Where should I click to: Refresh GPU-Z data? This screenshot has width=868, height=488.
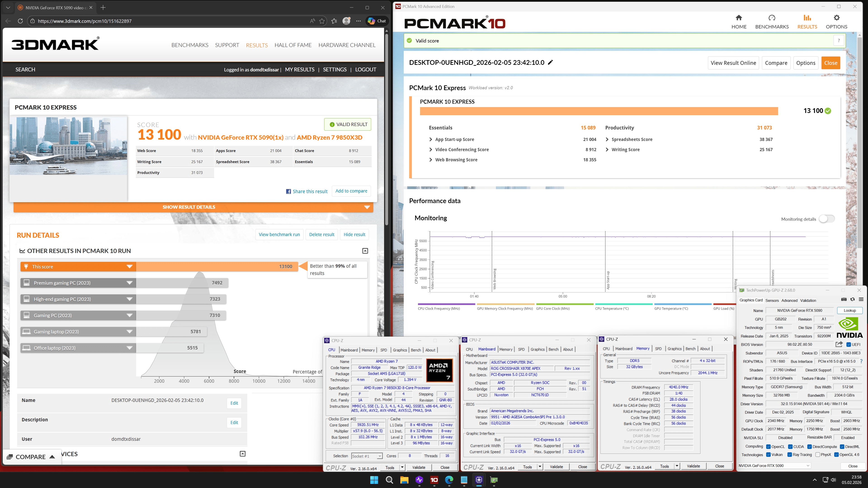[852, 299]
